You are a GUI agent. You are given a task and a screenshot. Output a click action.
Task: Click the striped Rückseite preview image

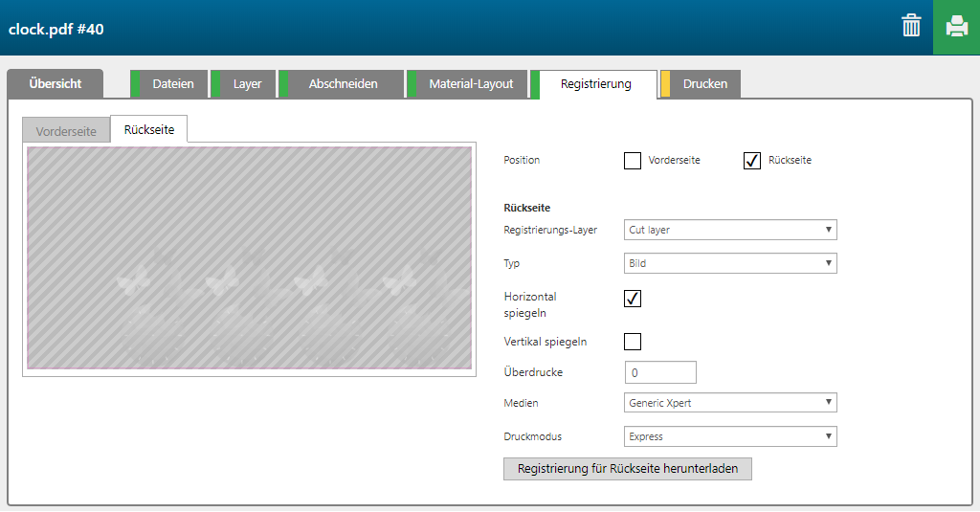point(249,258)
